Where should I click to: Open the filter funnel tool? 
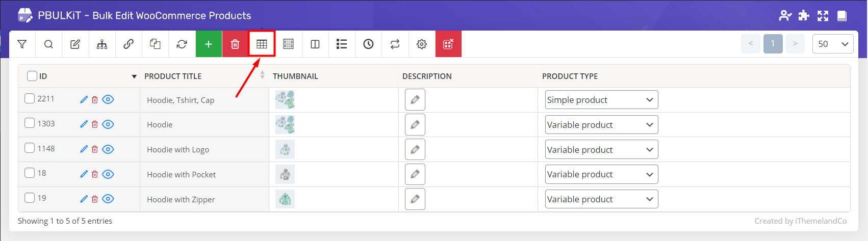coord(22,44)
